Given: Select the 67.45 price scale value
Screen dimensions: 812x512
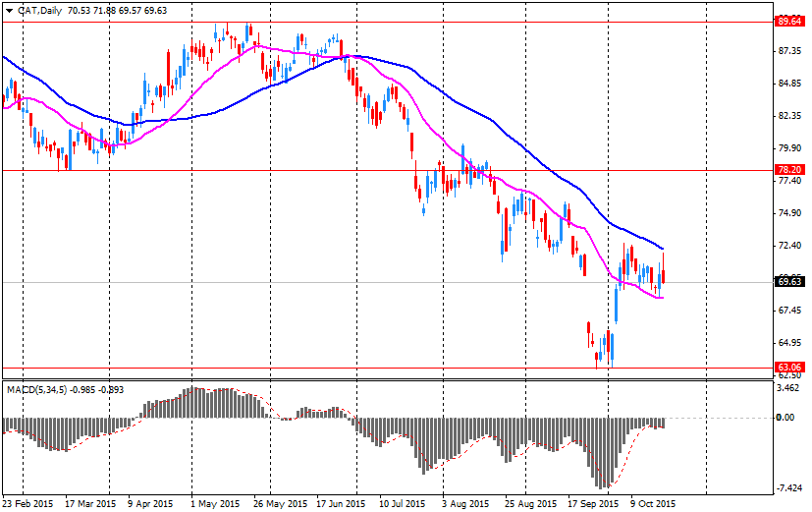Looking at the screenshot, I should click(x=789, y=310).
